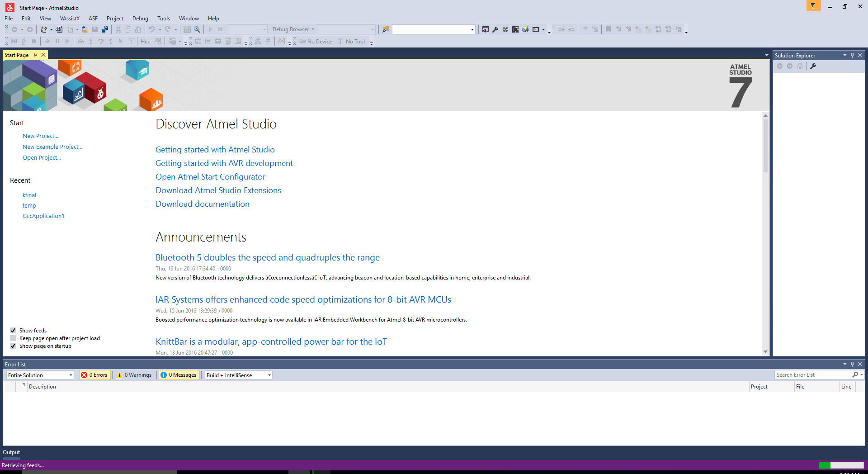Toggle Show page on startup checkbox
The width and height of the screenshot is (868, 474).
13,346
